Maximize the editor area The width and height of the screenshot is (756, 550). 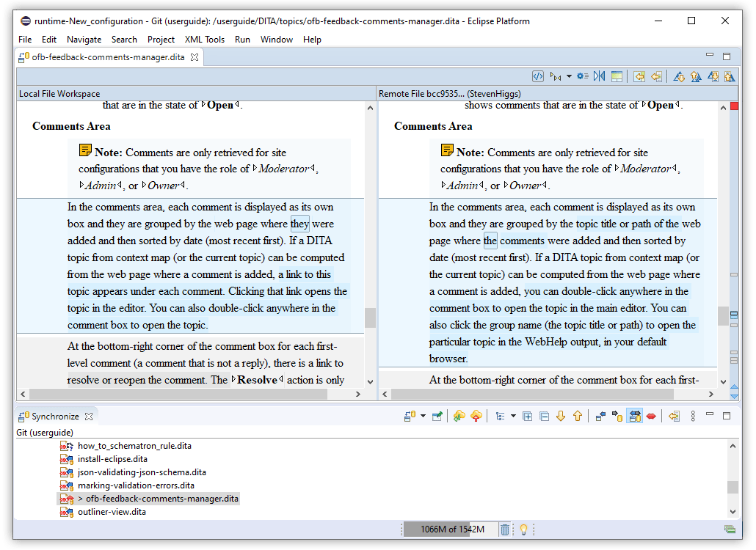coord(727,56)
